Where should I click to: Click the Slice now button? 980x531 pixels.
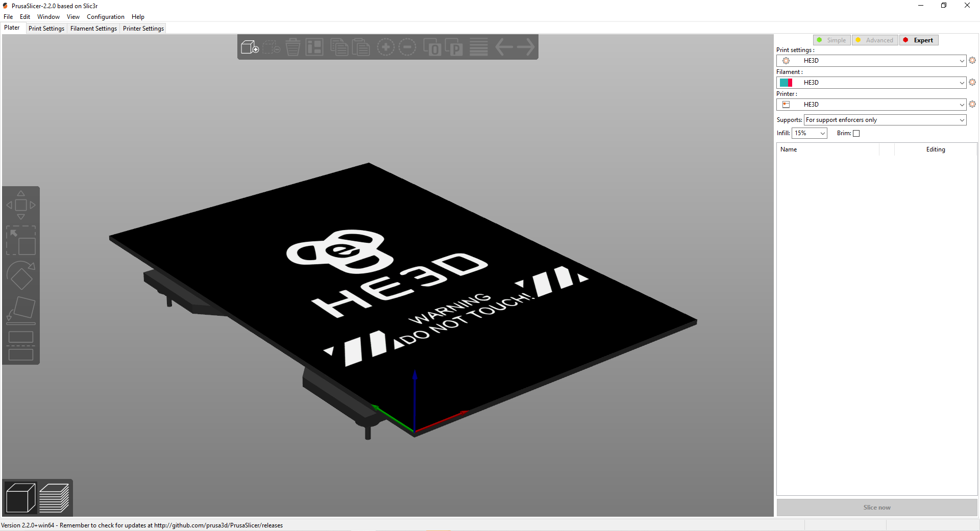click(877, 508)
